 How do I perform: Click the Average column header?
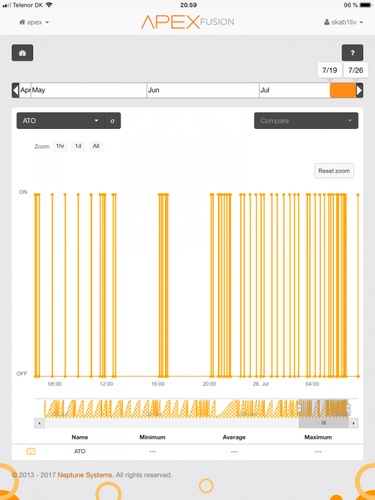[x=234, y=437]
